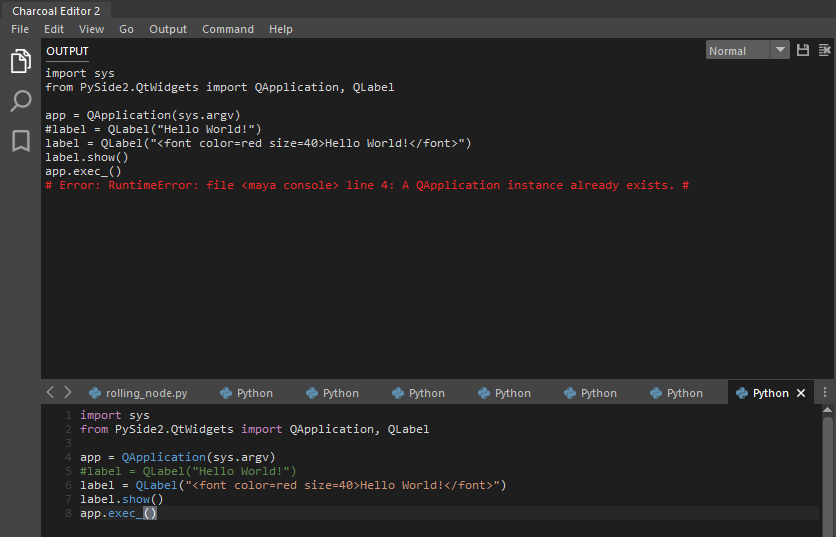Viewport: 836px width, 537px height.
Task: Open the Go menu
Action: point(127,29)
